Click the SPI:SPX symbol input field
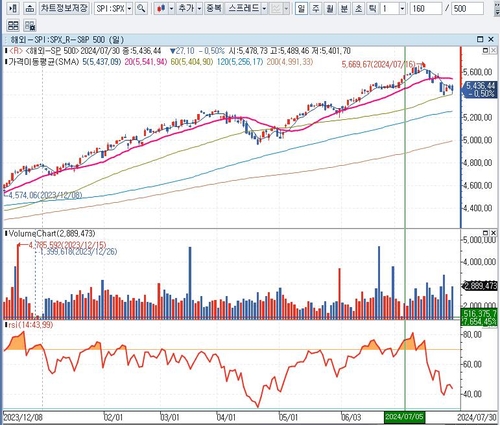This screenshot has height=425, width=500. click(110, 8)
